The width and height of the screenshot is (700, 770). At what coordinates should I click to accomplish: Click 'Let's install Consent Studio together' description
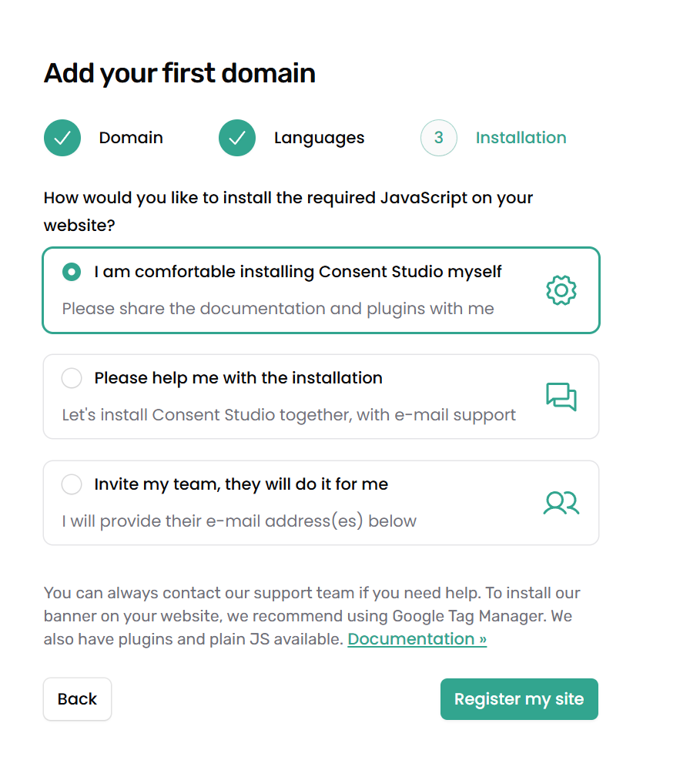pos(289,415)
